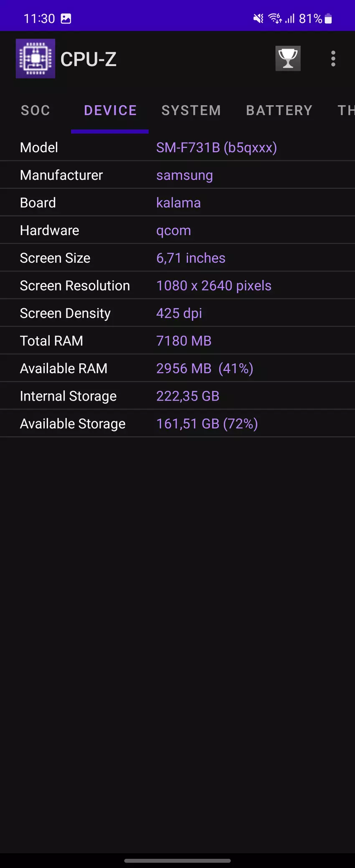355x868 pixels.
Task: Tap the signal strength bars icon
Action: tap(290, 18)
